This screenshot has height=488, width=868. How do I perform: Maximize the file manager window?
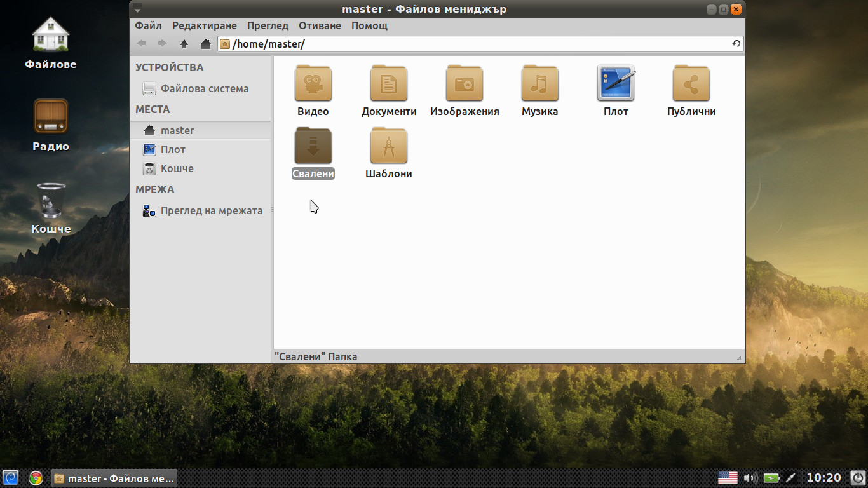(x=723, y=10)
